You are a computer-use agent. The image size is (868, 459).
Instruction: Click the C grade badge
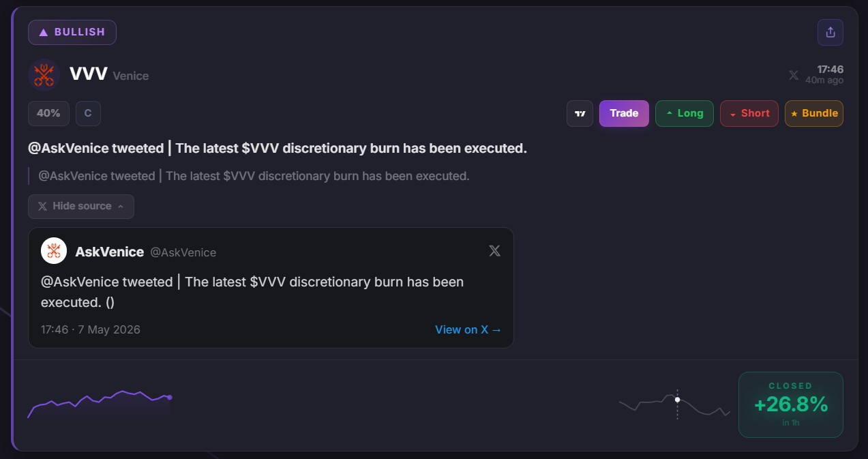coord(88,113)
